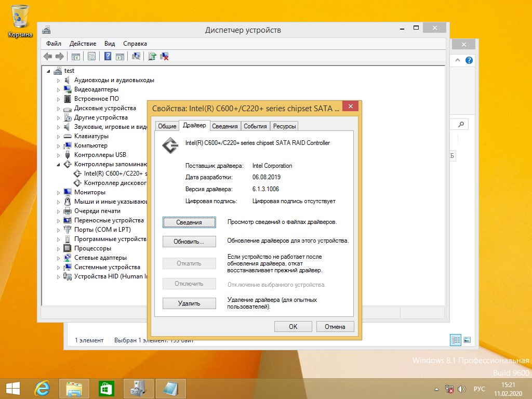Switch to the События tab
This screenshot has width=532, height=399.
point(255,126)
